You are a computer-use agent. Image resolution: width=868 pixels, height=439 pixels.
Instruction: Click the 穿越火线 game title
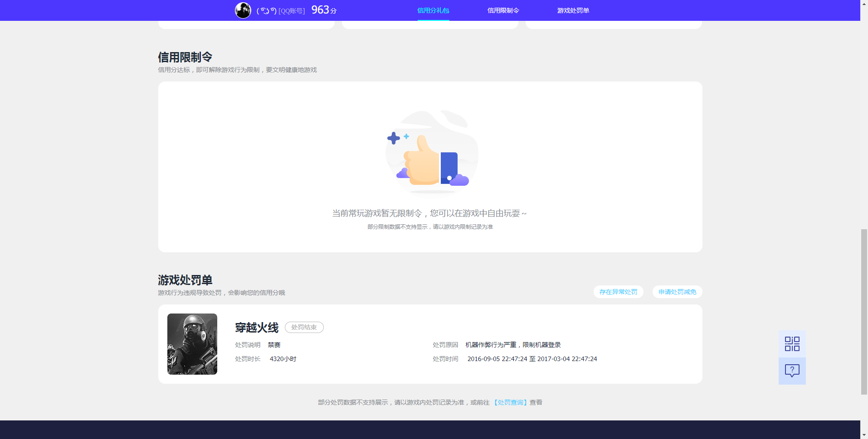(257, 328)
